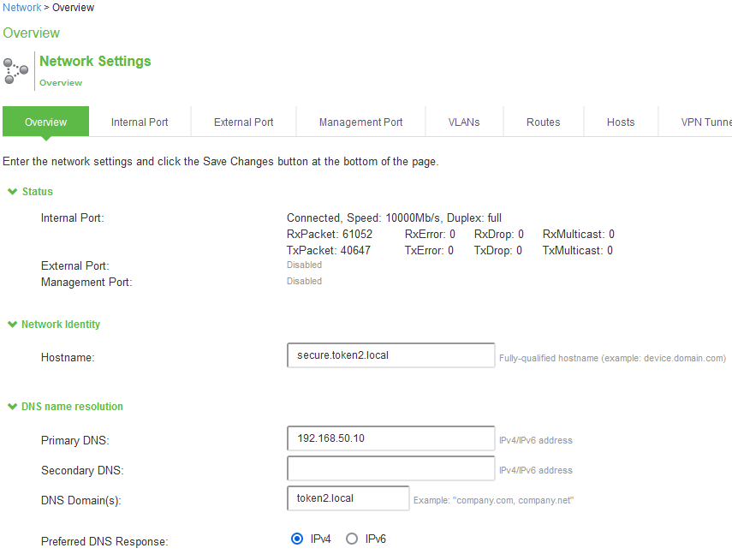Viewport: 732px width, 560px height.
Task: Click the TxDrop: 0 counter
Action: point(498,250)
